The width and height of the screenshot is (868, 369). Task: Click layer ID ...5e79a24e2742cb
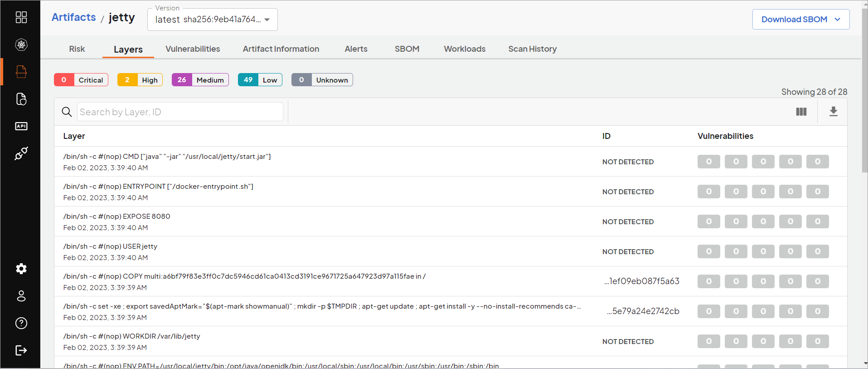click(x=643, y=311)
